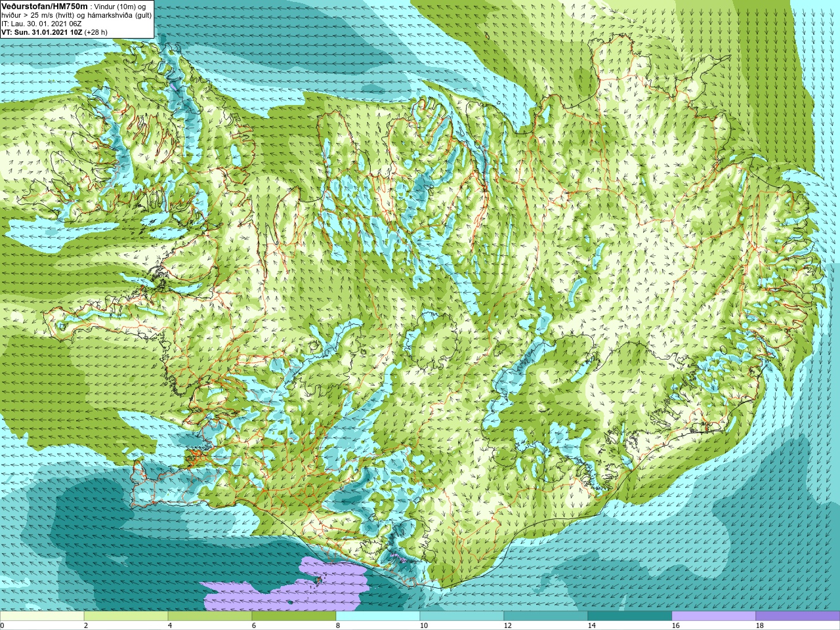Click the legend scale label "12"
The image size is (840, 630).
pyautogui.click(x=507, y=625)
